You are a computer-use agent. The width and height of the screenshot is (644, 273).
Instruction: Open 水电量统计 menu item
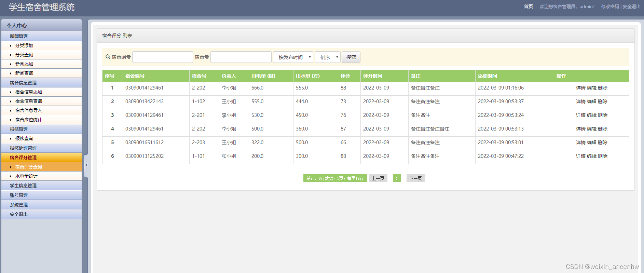pyautogui.click(x=41, y=176)
